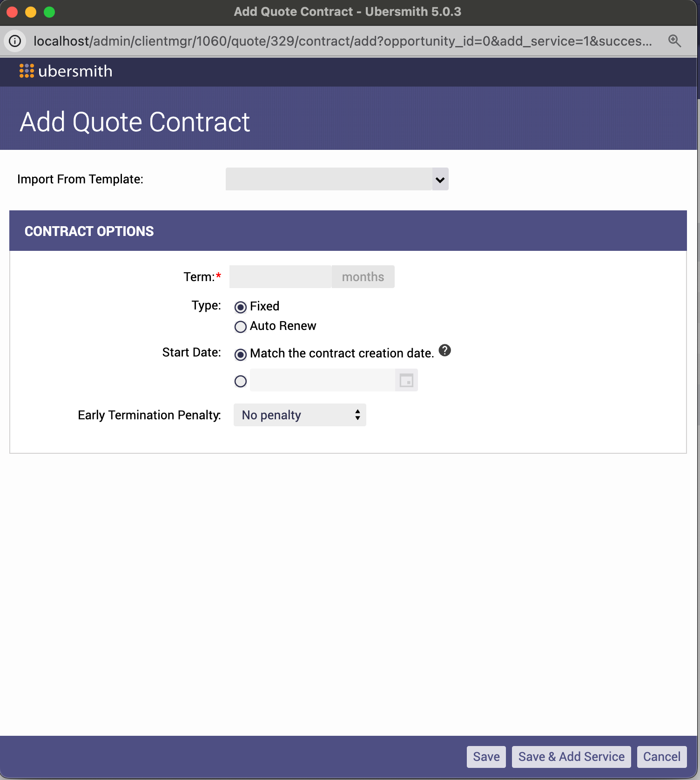Click the yellow minimize window button
Screen dimensions: 700x780
pos(31,12)
